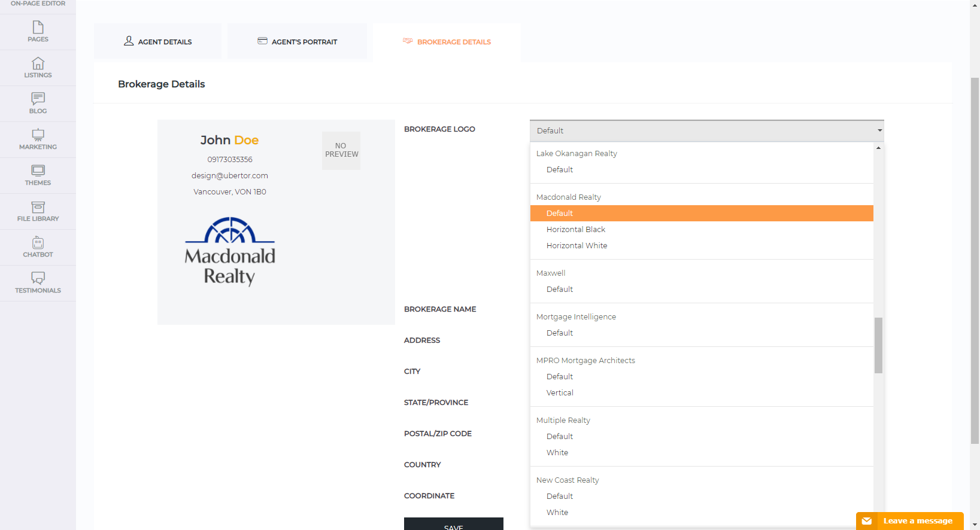
Task: Click the page vertical scrollbar
Action: click(x=975, y=261)
